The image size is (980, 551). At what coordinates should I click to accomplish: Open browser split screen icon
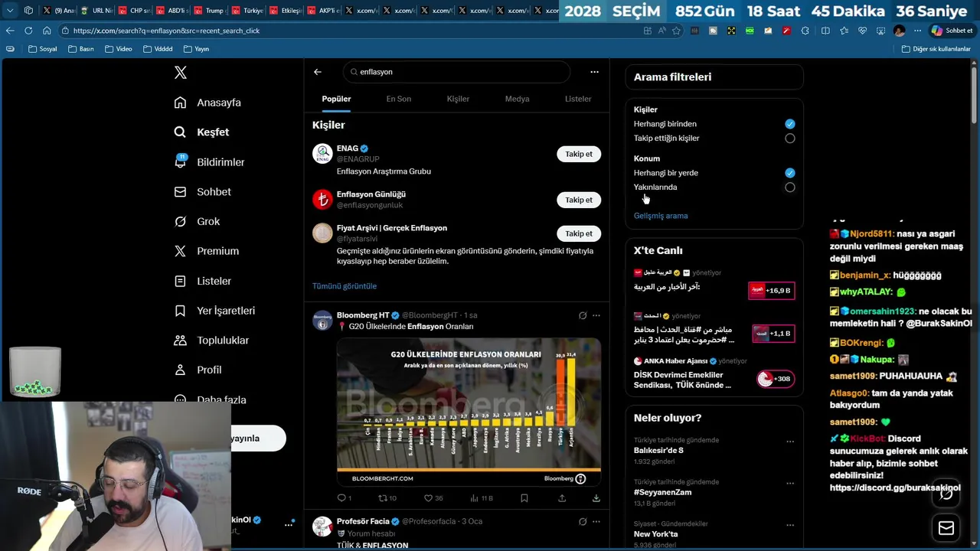(825, 31)
